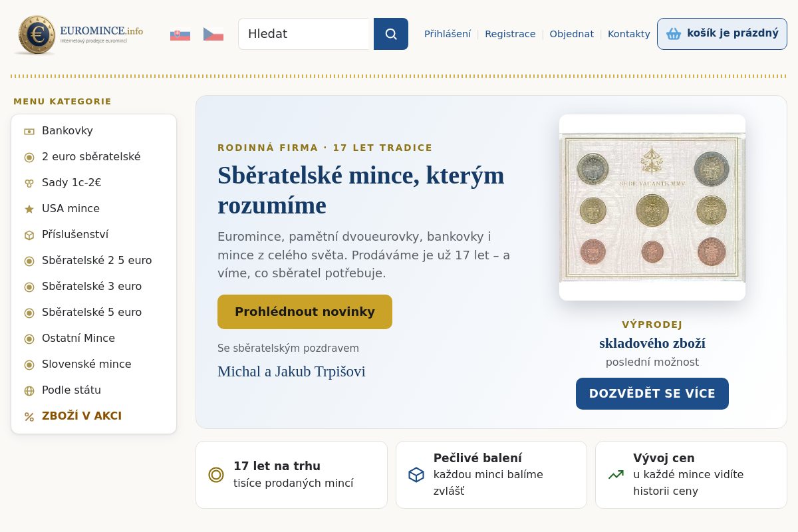Click Prohlédnout novinky button
Image resolution: width=798 pixels, height=532 pixels.
[x=305, y=312]
